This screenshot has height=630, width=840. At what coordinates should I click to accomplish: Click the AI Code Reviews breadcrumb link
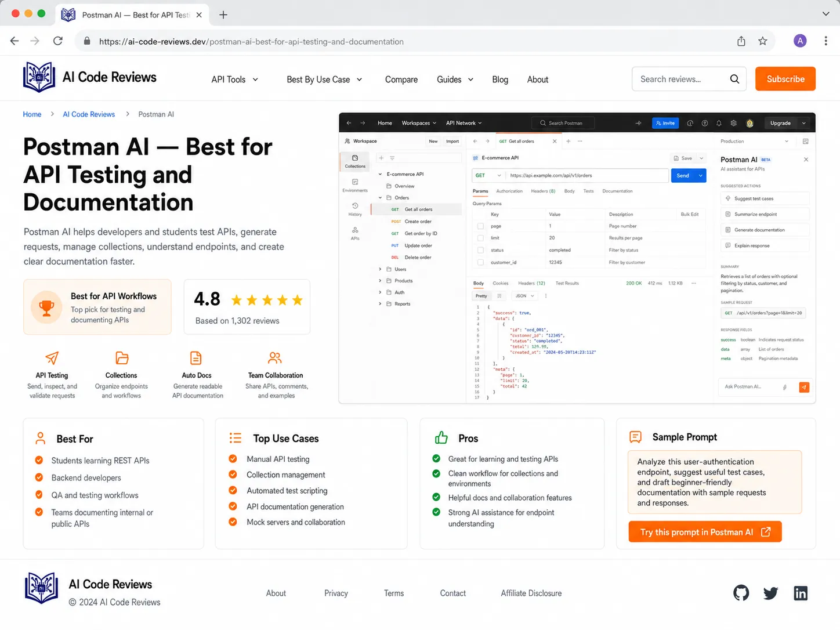click(x=89, y=114)
